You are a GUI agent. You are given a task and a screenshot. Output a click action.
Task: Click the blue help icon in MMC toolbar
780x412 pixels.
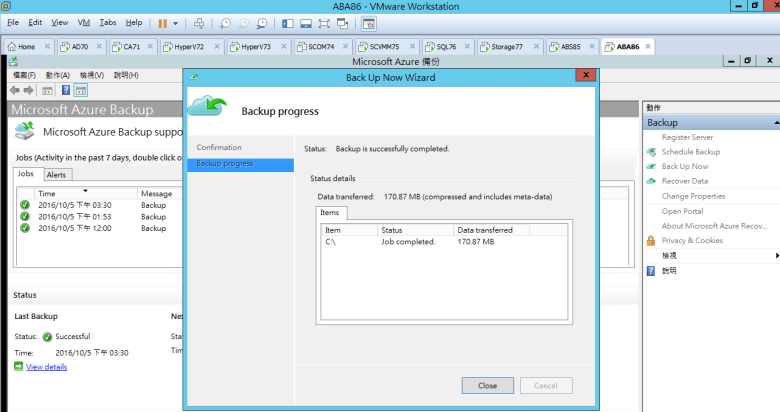point(65,90)
